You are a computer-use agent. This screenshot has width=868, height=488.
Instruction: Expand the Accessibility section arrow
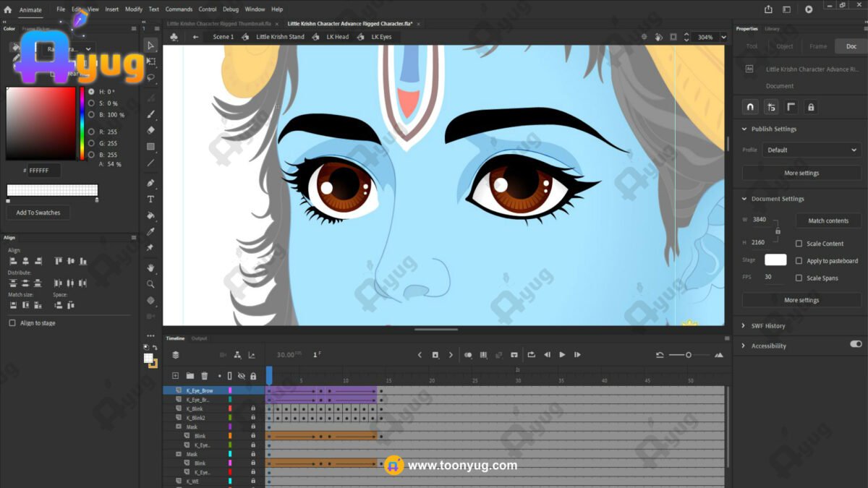point(744,346)
